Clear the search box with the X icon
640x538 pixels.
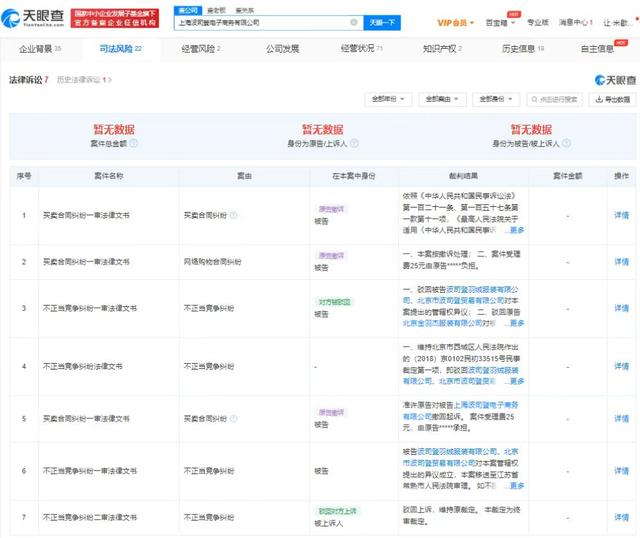coord(352,22)
